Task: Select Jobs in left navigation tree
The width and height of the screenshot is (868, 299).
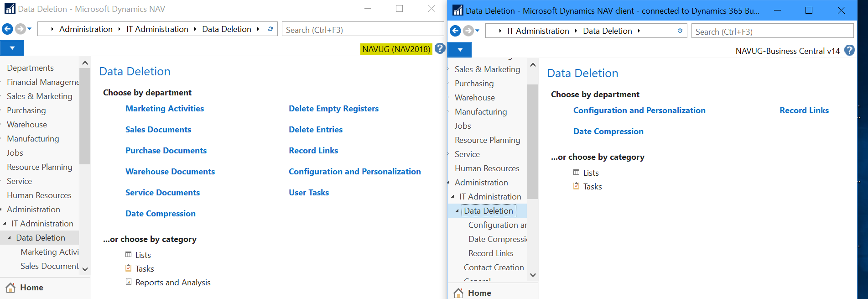Action: coord(15,153)
